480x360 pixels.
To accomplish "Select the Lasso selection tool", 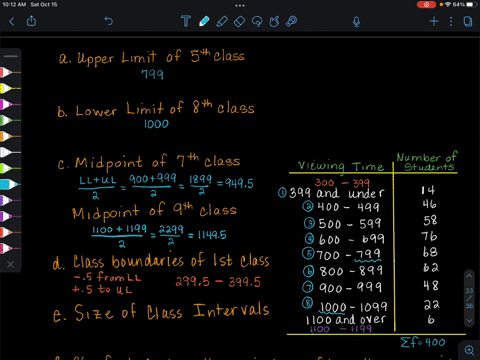I will pos(257,22).
